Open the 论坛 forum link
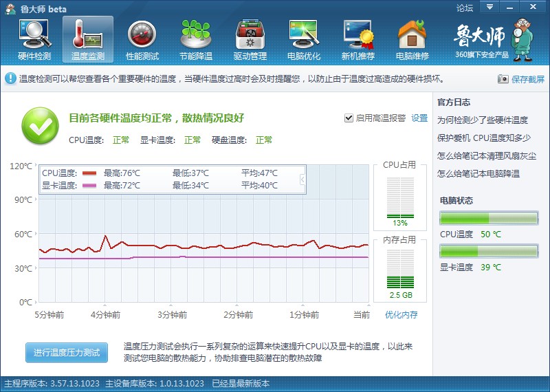The width and height of the screenshot is (550, 392). pyautogui.click(x=465, y=8)
